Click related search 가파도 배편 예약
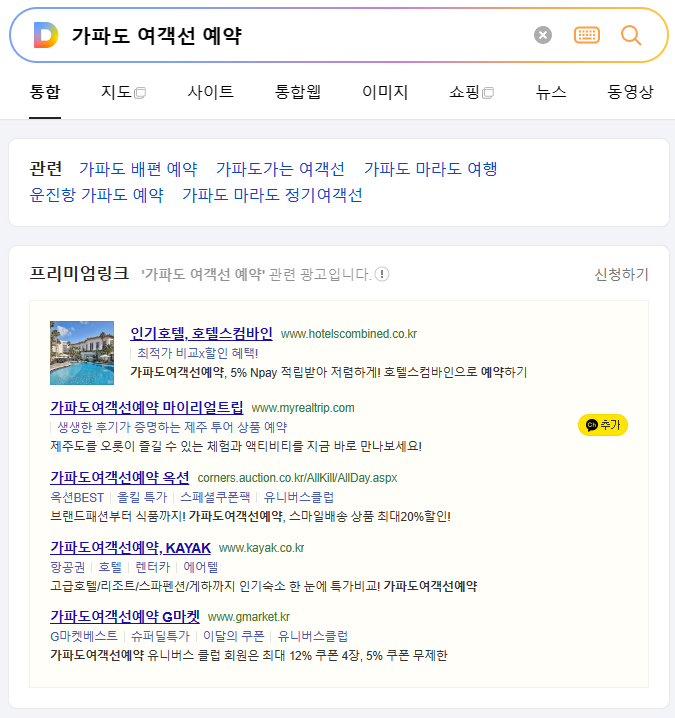 (x=138, y=169)
